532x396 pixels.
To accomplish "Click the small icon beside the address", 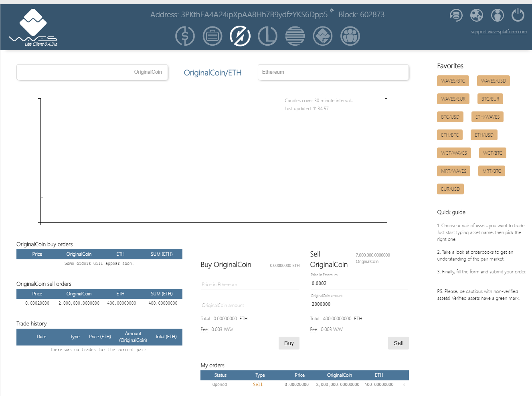I will click(332, 10).
